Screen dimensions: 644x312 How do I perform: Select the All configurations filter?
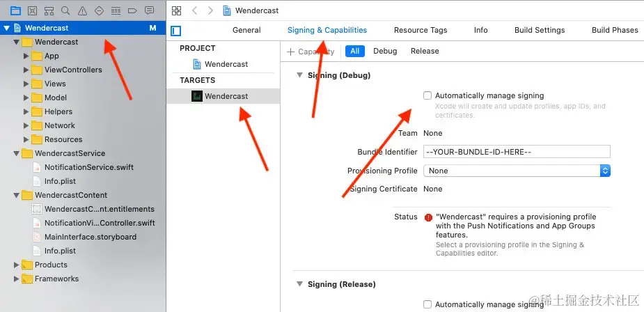point(355,51)
